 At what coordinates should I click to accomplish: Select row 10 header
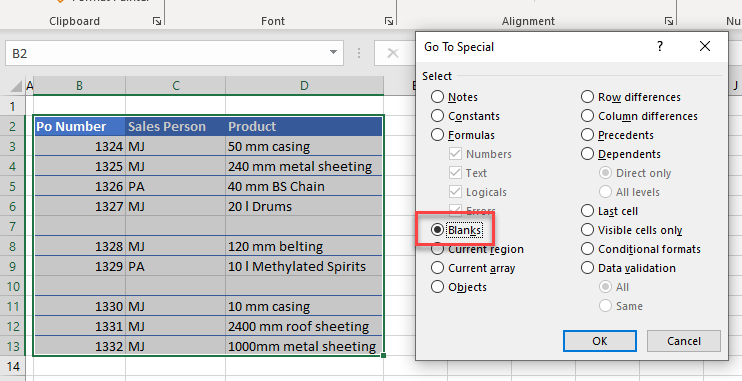coord(13,286)
